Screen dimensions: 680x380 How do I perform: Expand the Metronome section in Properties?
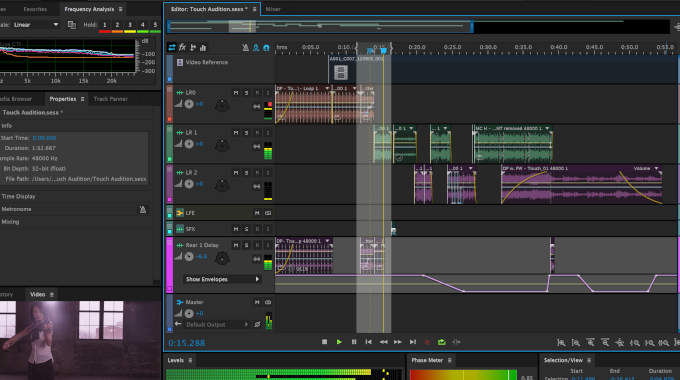tap(16, 209)
